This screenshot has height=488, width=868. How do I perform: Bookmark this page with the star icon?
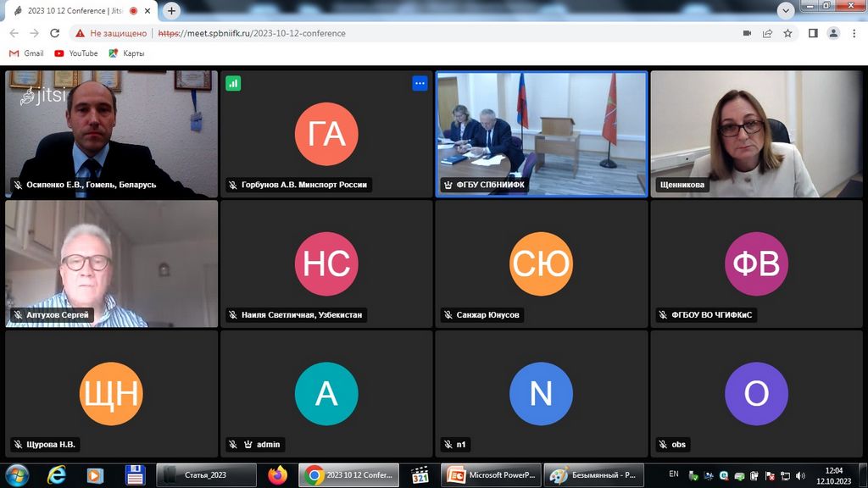click(x=787, y=33)
